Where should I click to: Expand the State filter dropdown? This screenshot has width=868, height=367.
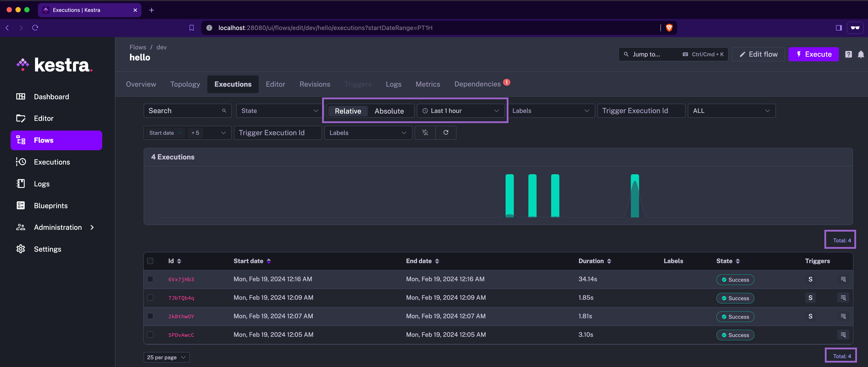(x=279, y=111)
